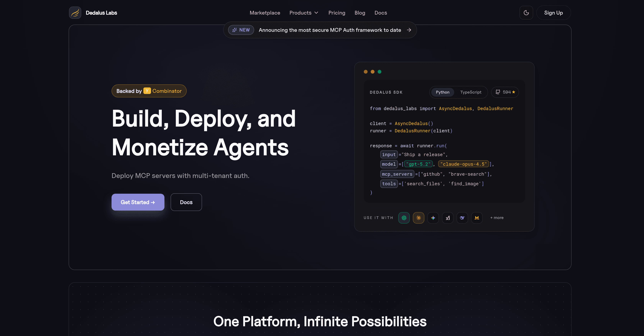This screenshot has width=644, height=336.
Task: Expand the Products navigation dropdown
Action: click(304, 12)
